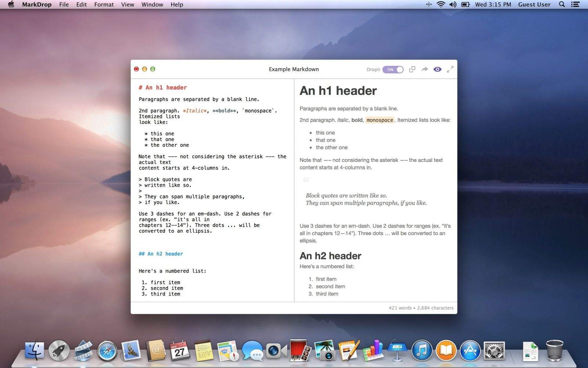Image resolution: width=588 pixels, height=368 pixels.
Task: Click the clock showing Wed 3:15 PM
Action: point(493,4)
